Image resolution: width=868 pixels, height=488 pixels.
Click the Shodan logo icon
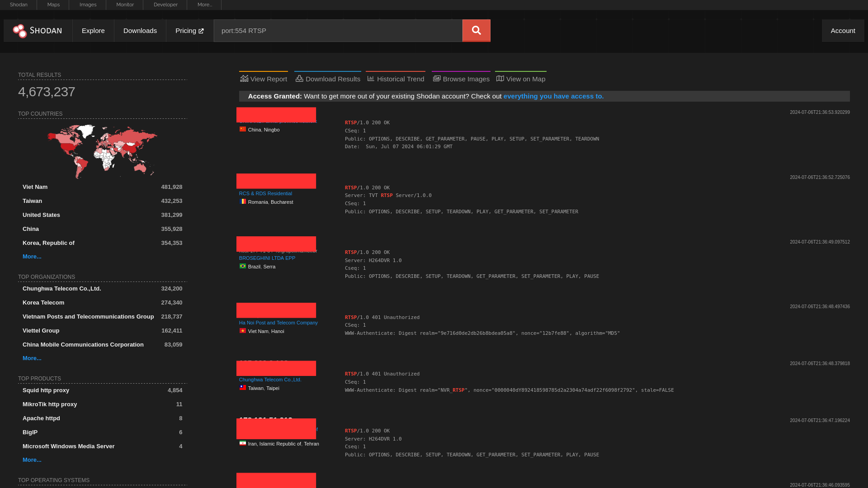tap(20, 31)
